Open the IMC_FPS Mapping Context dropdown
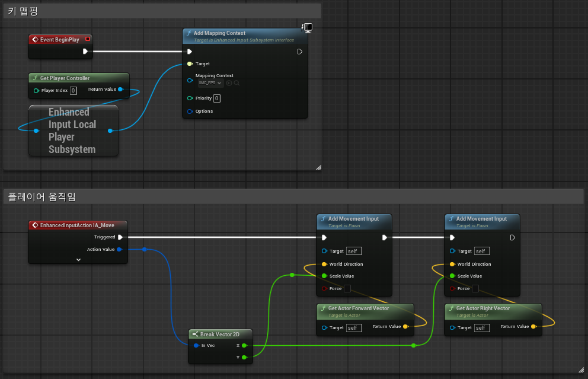 click(210, 83)
